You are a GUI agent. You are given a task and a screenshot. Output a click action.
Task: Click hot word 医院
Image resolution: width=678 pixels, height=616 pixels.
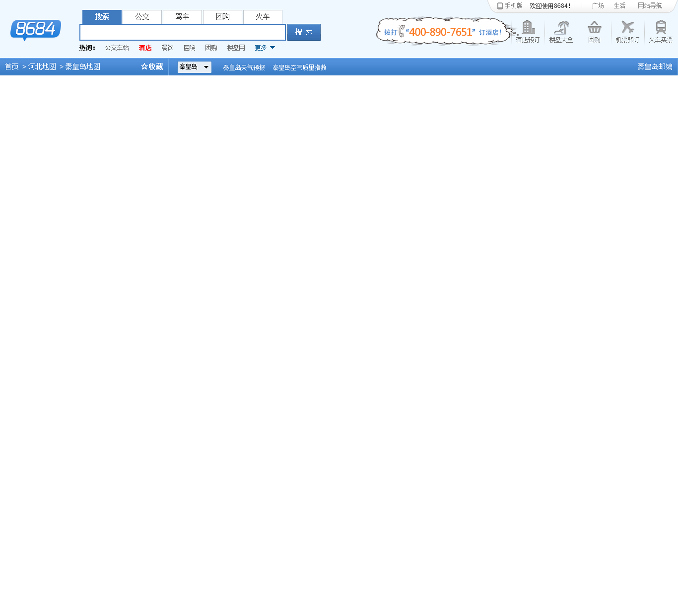tap(189, 48)
